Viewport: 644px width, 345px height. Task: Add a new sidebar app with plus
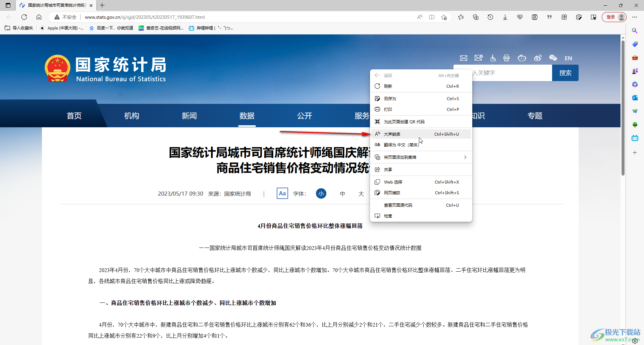pos(635,153)
